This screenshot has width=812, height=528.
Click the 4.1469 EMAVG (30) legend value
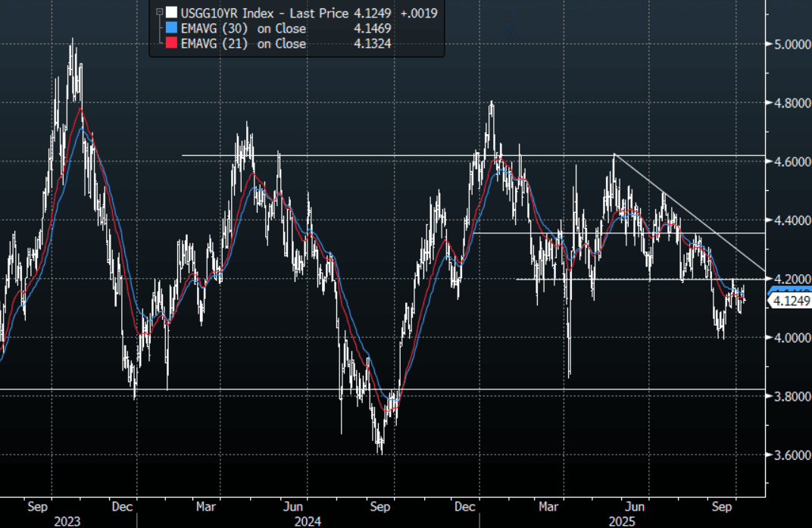(x=373, y=28)
